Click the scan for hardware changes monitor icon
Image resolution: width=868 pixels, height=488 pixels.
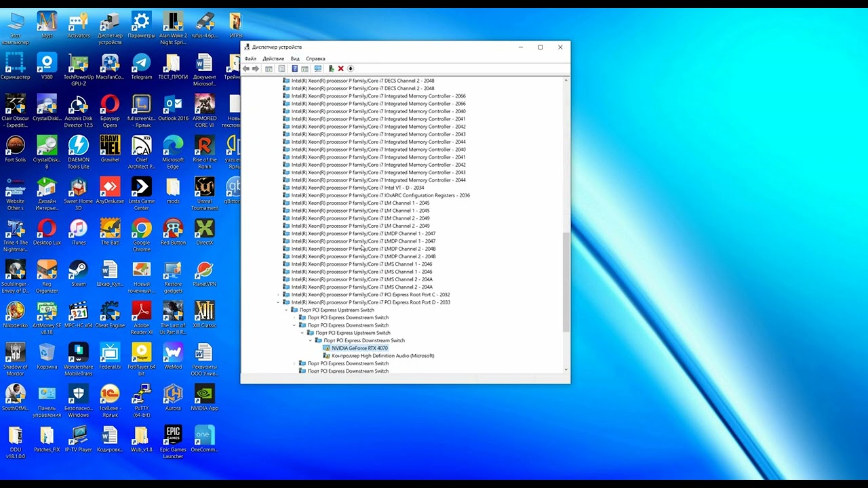tap(317, 68)
